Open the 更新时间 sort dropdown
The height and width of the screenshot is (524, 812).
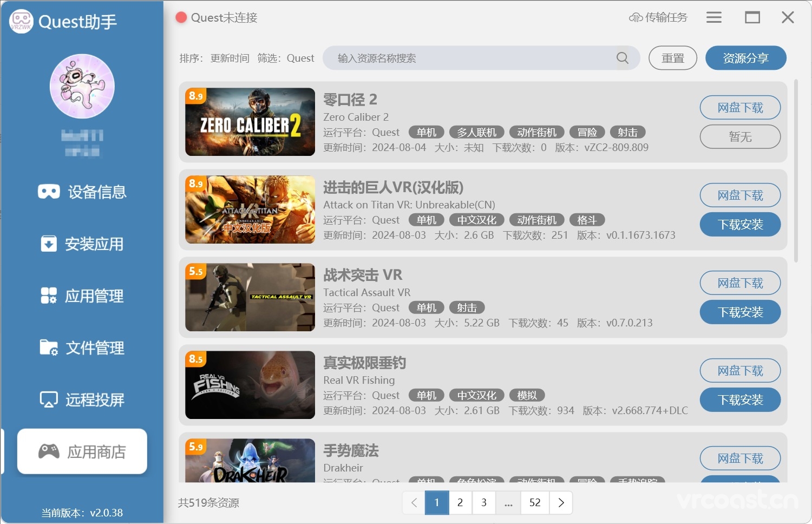pyautogui.click(x=230, y=58)
